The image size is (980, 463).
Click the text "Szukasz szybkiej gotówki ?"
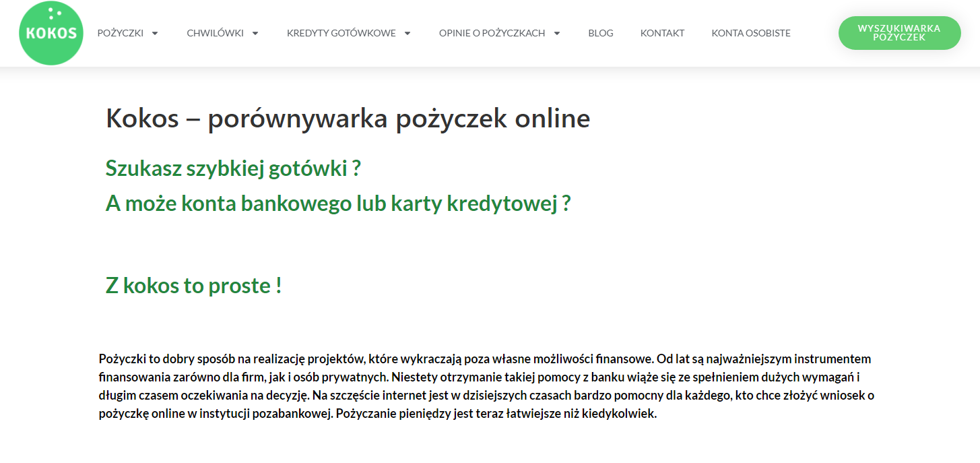click(x=233, y=168)
